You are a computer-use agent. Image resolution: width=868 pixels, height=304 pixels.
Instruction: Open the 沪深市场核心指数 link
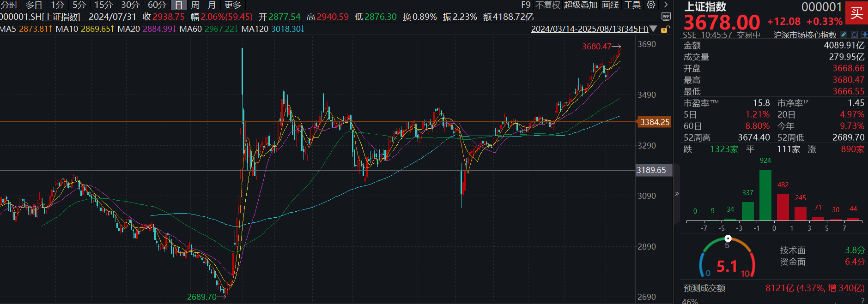coord(805,35)
